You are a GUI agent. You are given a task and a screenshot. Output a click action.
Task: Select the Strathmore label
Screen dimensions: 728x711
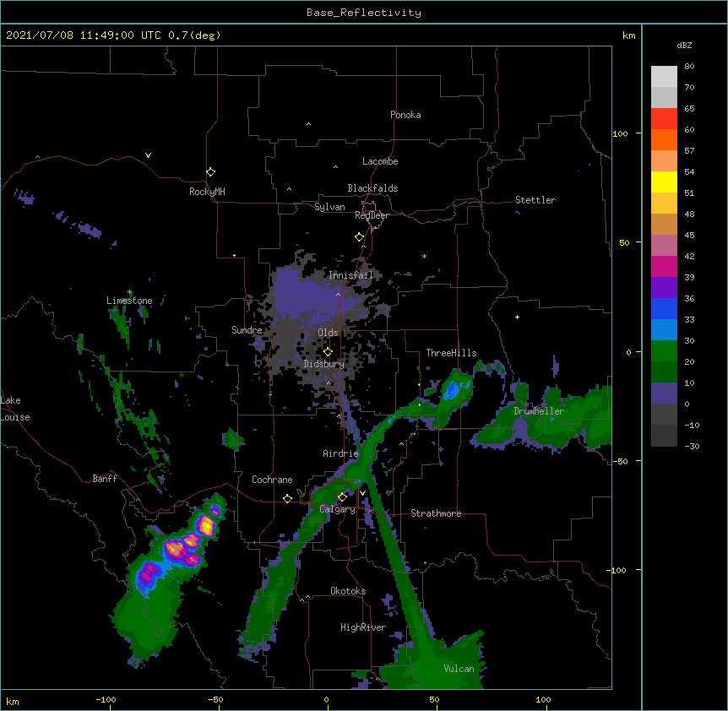(x=436, y=513)
